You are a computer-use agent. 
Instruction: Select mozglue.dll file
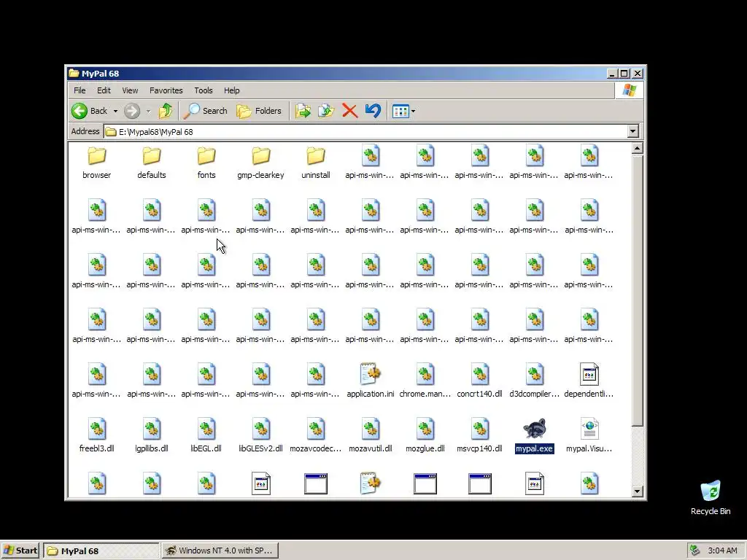(x=425, y=436)
